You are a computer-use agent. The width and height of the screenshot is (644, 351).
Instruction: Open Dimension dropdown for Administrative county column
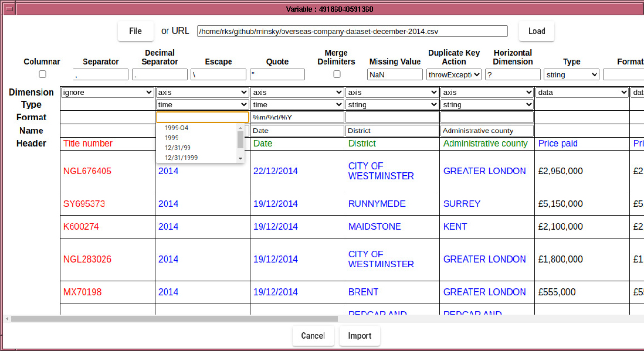(487, 93)
